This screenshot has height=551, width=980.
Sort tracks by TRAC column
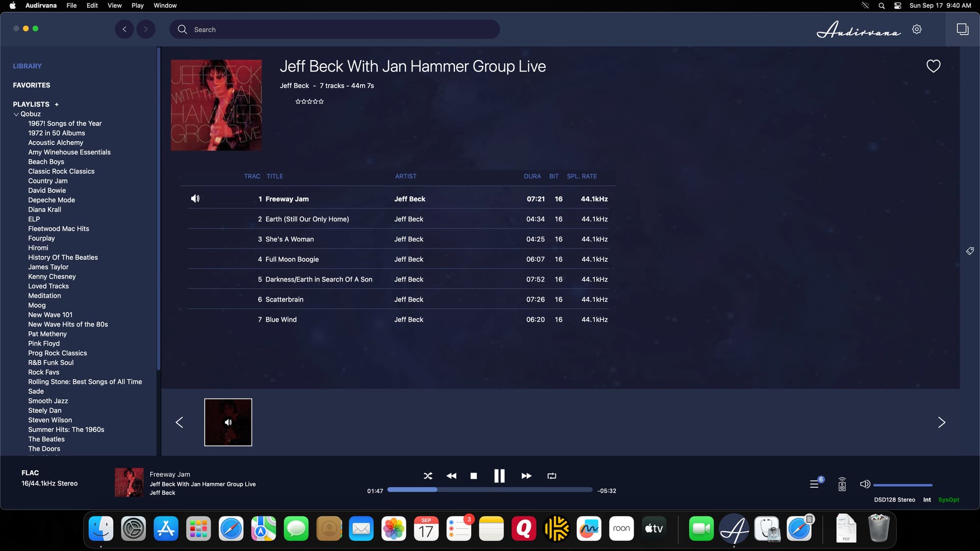pos(252,176)
